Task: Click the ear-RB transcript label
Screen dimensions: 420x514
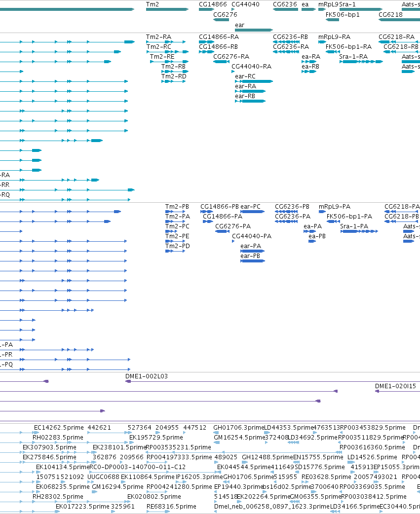Action: click(245, 96)
